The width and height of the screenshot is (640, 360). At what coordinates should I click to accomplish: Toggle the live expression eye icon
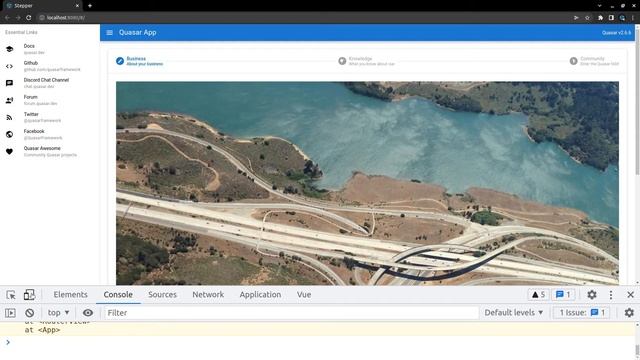tap(88, 313)
